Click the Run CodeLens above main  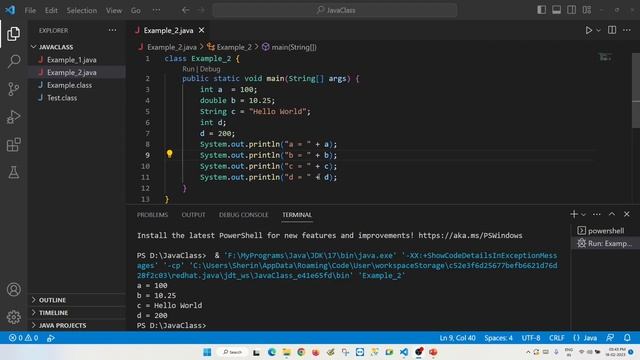(x=188, y=69)
